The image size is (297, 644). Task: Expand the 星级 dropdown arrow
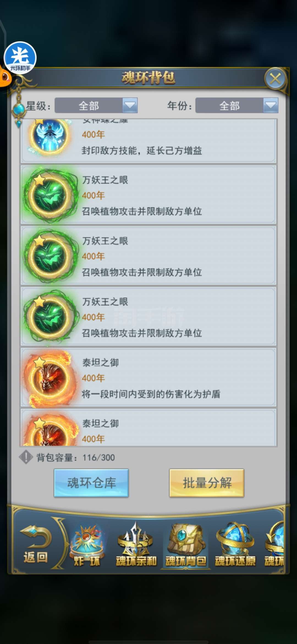click(x=130, y=105)
